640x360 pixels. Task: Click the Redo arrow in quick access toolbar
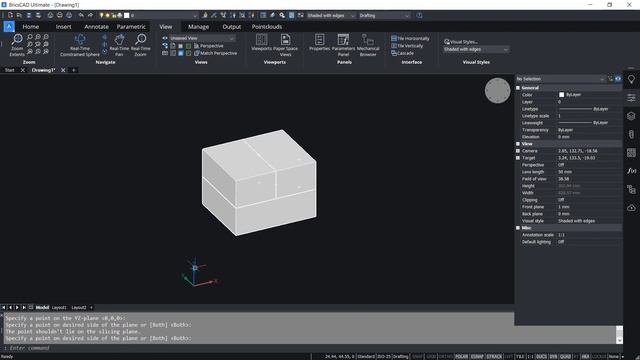click(x=90, y=16)
